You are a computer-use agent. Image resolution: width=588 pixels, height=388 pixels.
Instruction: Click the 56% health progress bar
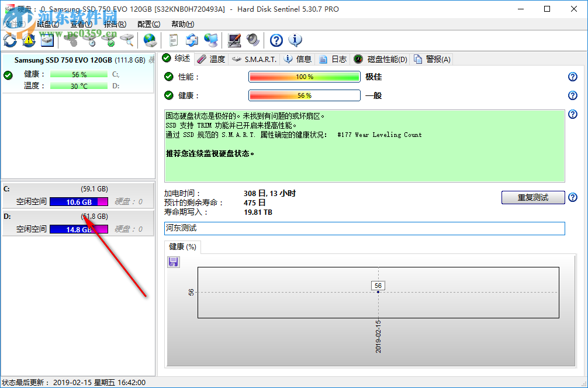304,95
